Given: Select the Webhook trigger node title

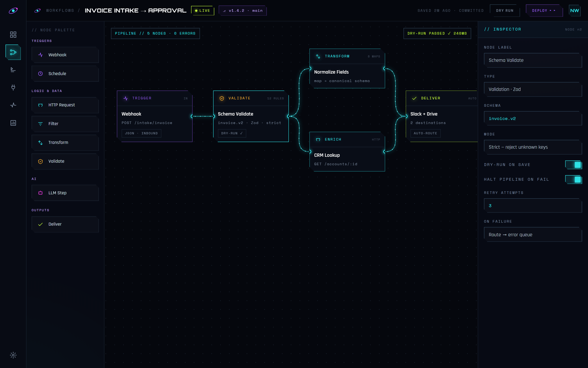Looking at the screenshot, I should 131,114.
